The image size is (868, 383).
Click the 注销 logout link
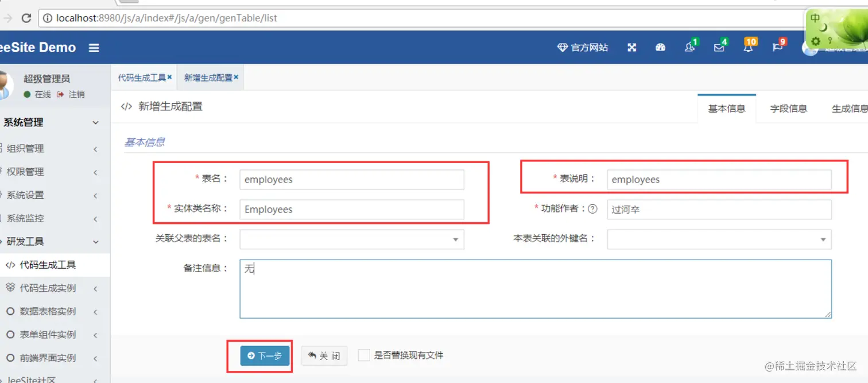pyautogui.click(x=71, y=94)
